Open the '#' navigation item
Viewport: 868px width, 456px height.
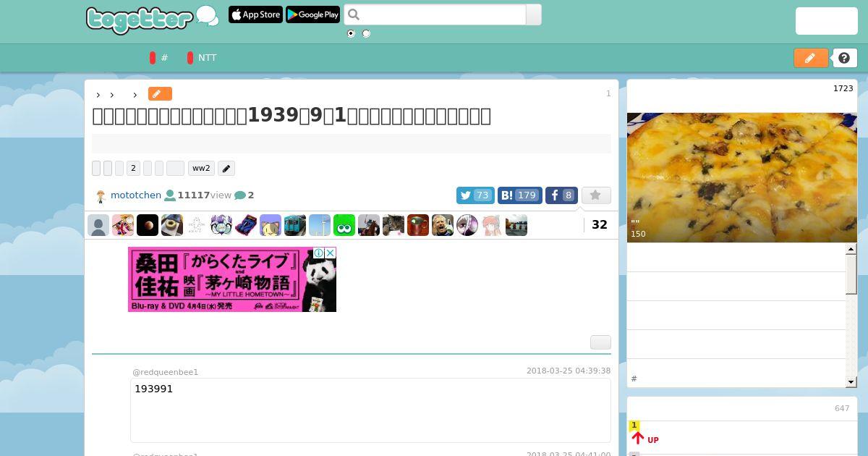(165, 58)
